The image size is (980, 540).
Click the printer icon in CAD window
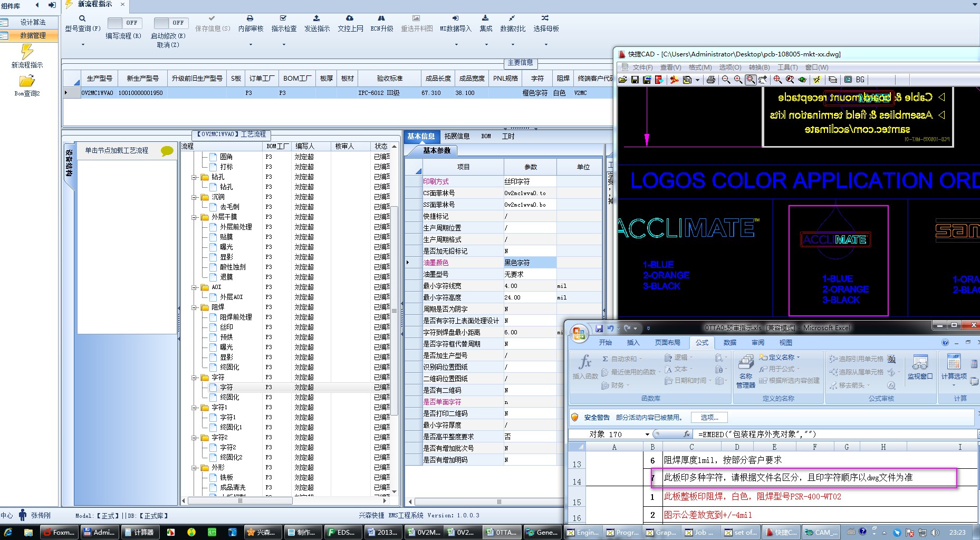[711, 80]
